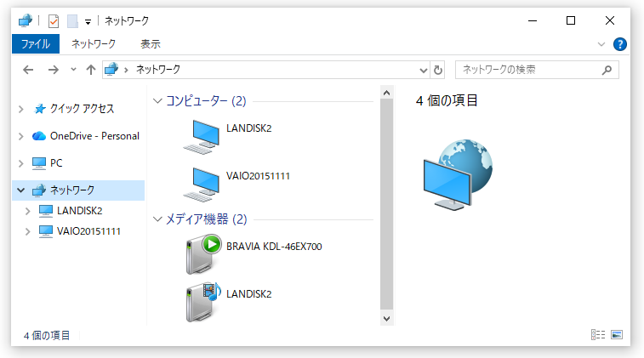644x358 pixels.
Task: Switch to details view layout icon
Action: coord(597,335)
